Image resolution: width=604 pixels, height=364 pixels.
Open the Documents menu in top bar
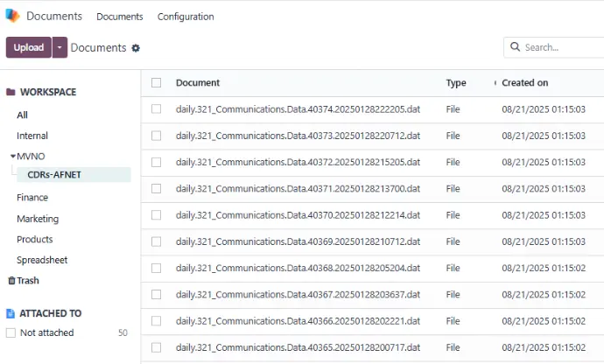[x=119, y=17]
